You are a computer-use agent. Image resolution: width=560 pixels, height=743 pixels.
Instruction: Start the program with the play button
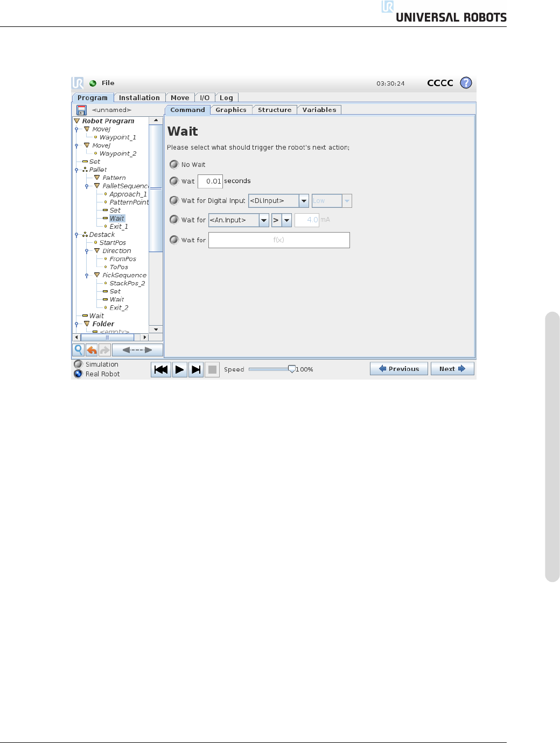coord(180,369)
